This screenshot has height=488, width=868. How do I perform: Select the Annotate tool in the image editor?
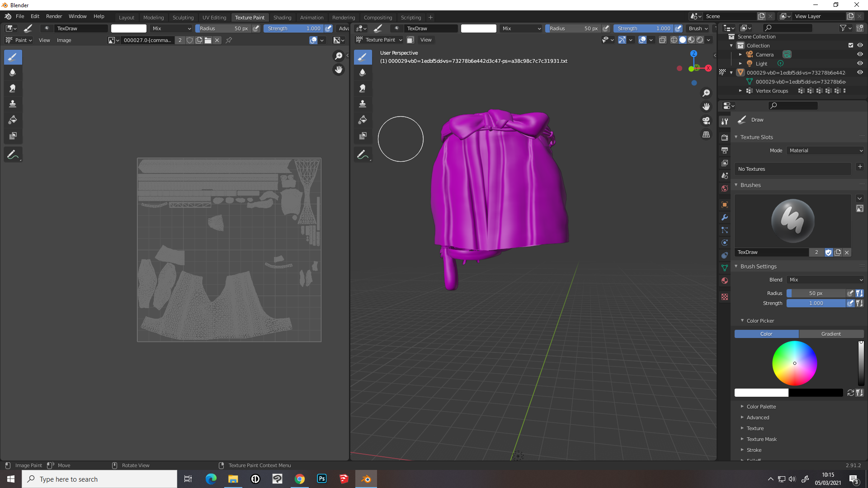(x=13, y=155)
